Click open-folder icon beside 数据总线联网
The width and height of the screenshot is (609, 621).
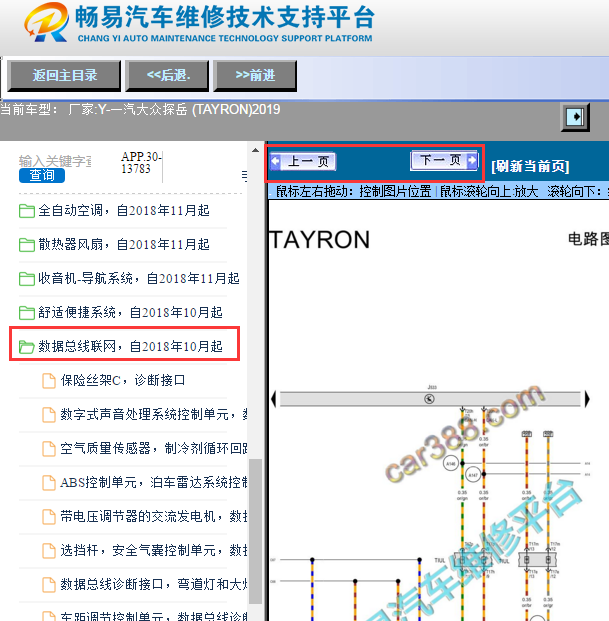pos(27,347)
